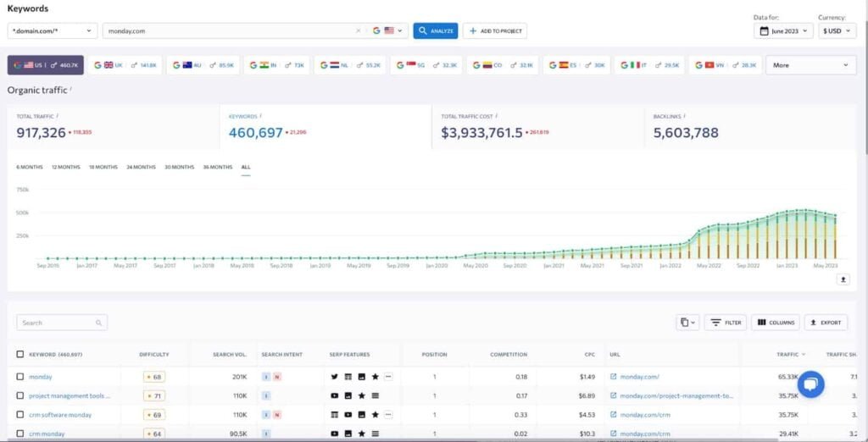
Task: Click the blue ANALYZE button
Action: 436,31
